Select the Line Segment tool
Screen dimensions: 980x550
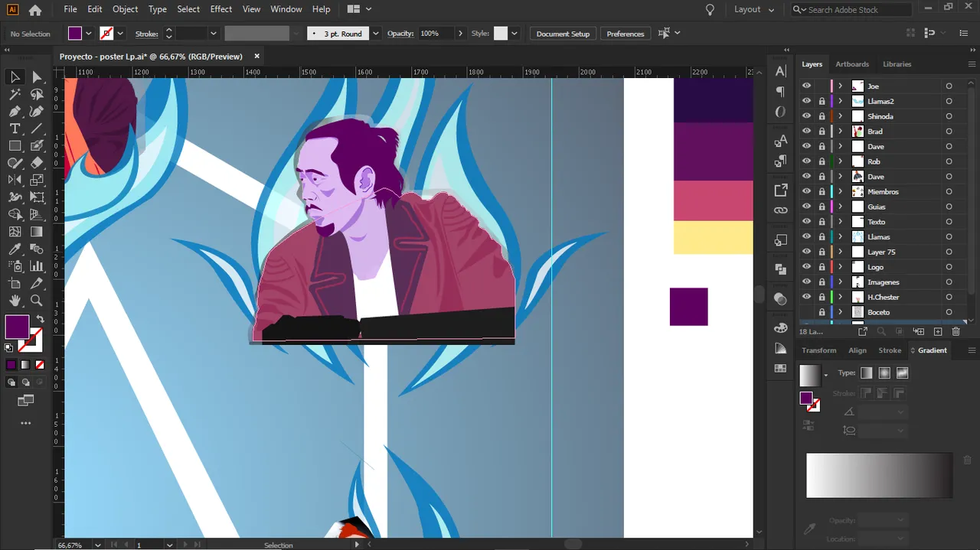(37, 129)
